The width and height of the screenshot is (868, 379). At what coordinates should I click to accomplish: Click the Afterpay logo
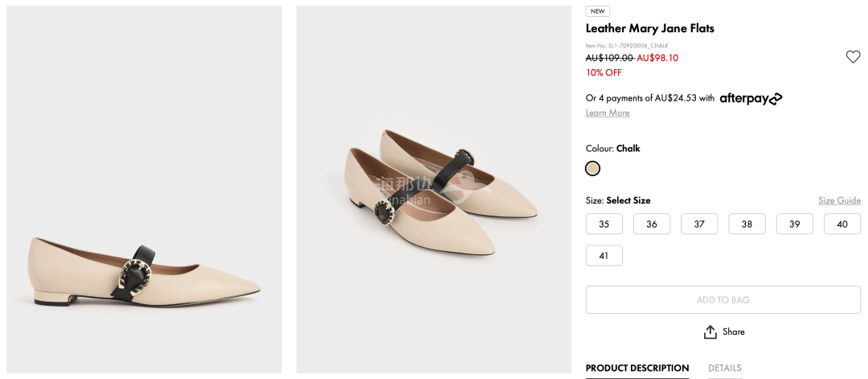(751, 98)
